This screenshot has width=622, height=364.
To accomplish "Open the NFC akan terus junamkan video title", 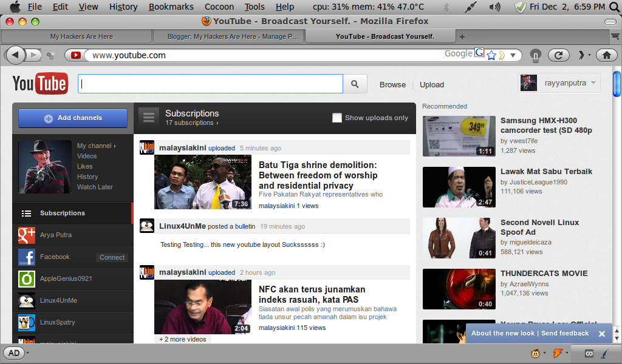I will (312, 295).
